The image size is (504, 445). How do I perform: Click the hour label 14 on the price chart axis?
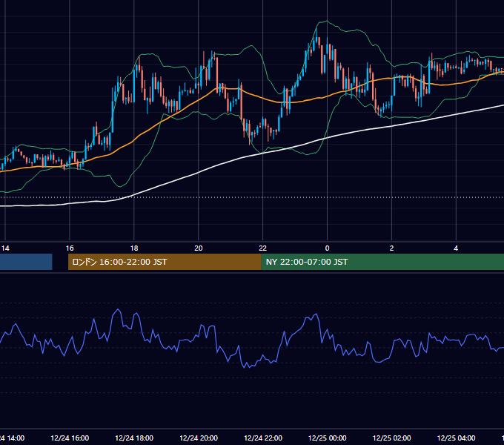tap(5, 248)
